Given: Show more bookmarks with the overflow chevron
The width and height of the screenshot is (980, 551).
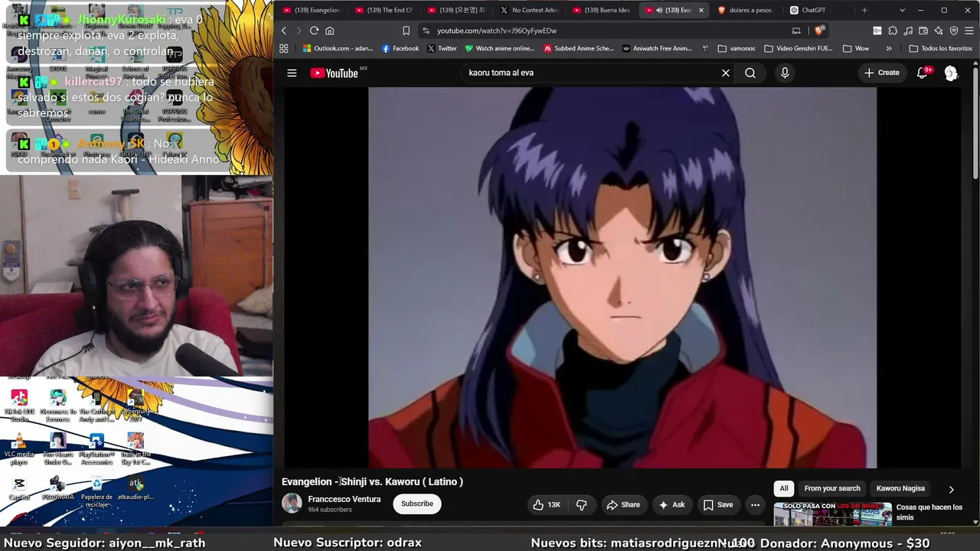Looking at the screenshot, I should coord(889,48).
